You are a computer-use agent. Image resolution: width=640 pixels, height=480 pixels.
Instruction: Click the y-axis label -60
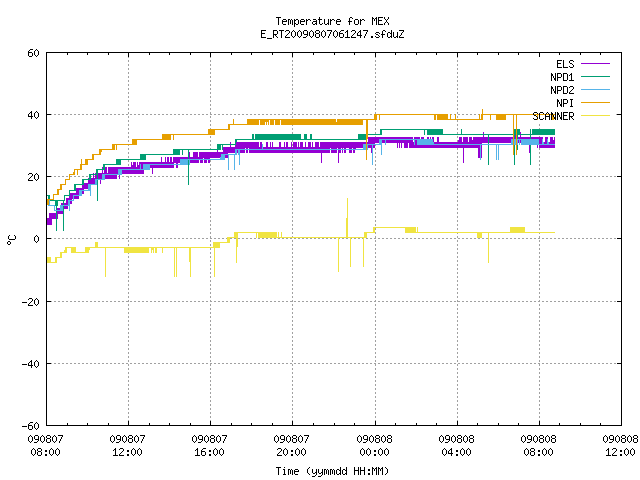coord(31,426)
